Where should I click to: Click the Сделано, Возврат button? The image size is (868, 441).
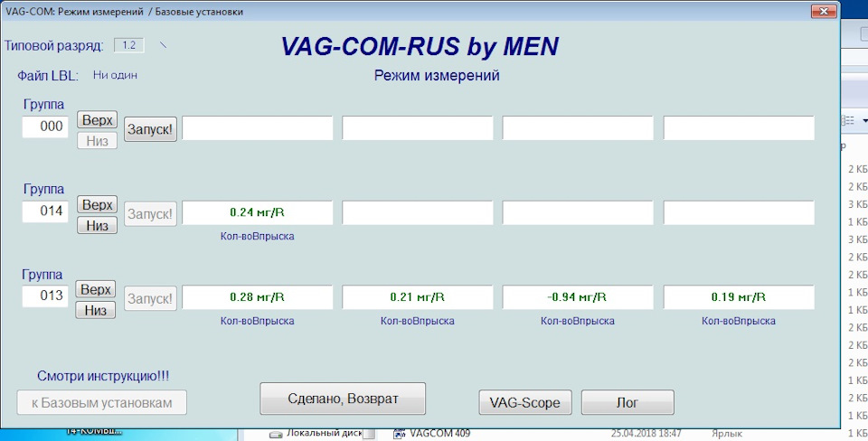pyautogui.click(x=343, y=399)
